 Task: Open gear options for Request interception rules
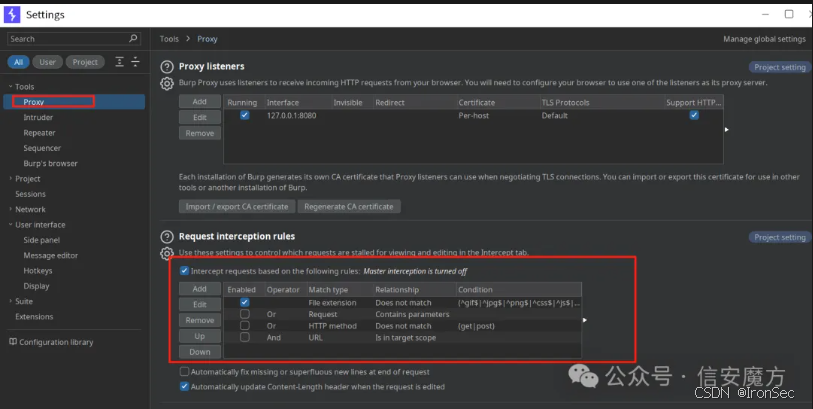(166, 253)
